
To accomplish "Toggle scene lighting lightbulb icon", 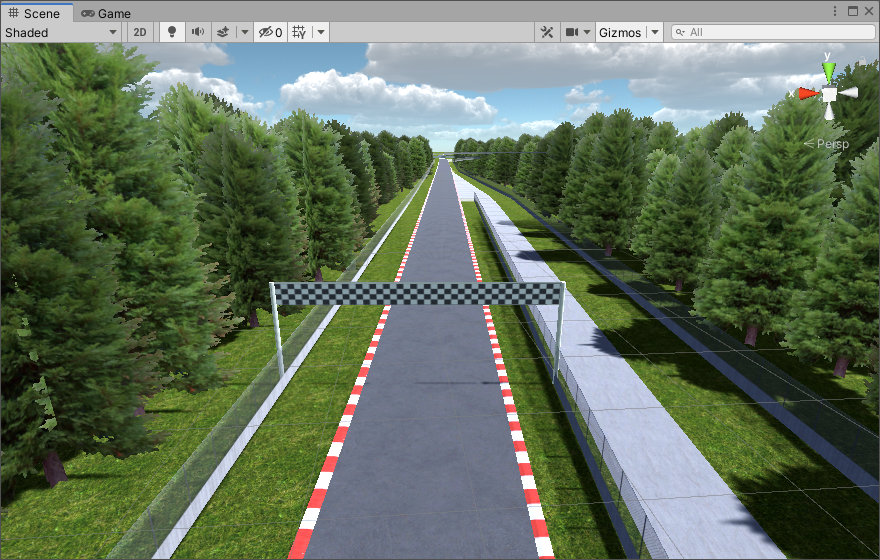I will (x=172, y=33).
